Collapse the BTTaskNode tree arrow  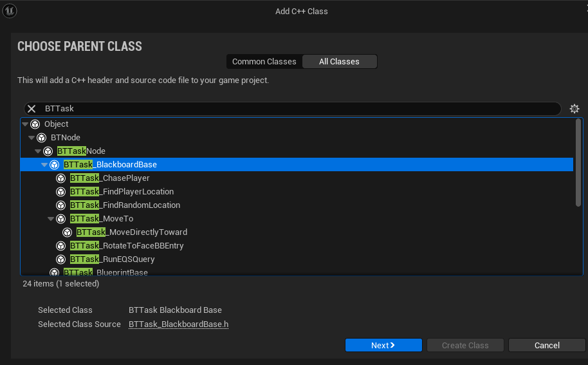pyautogui.click(x=38, y=151)
